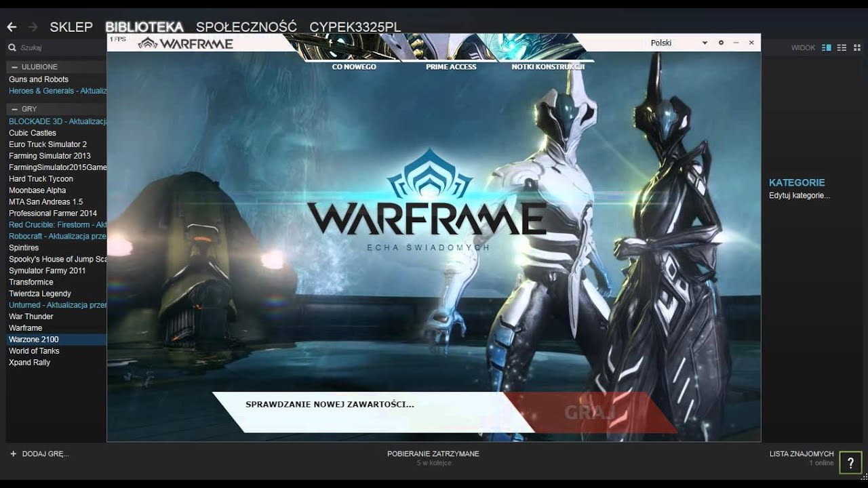Select Spintires
The width and height of the screenshot is (868, 488).
pos(24,248)
